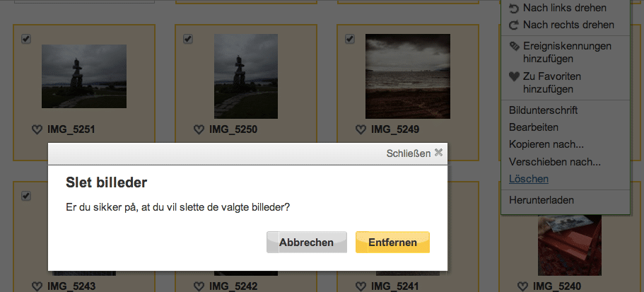Click the heart icon next to IMG_5240

(x=522, y=286)
